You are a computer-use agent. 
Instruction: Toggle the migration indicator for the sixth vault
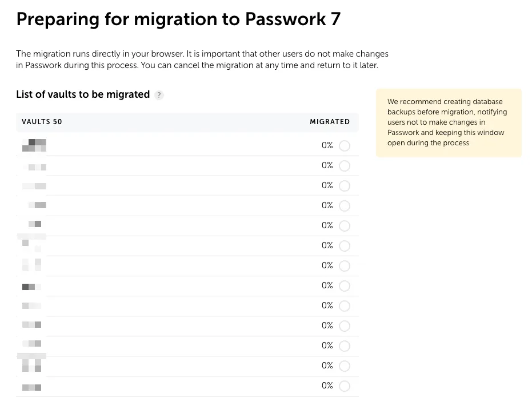345,245
